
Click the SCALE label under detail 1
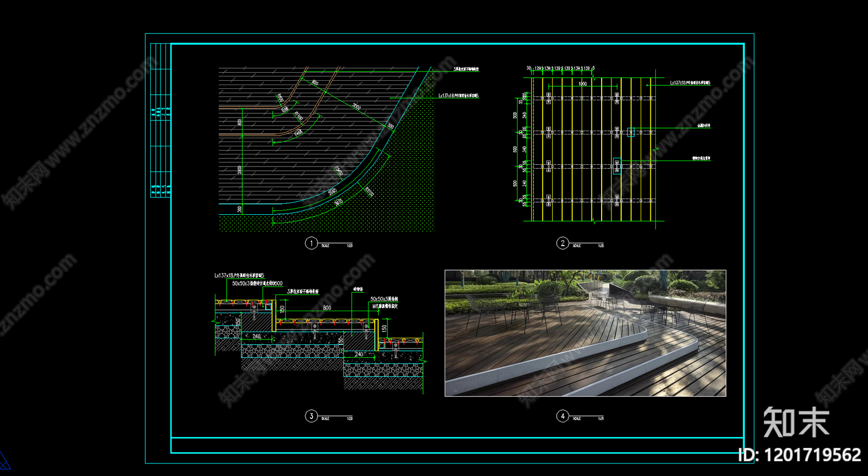pyautogui.click(x=325, y=246)
